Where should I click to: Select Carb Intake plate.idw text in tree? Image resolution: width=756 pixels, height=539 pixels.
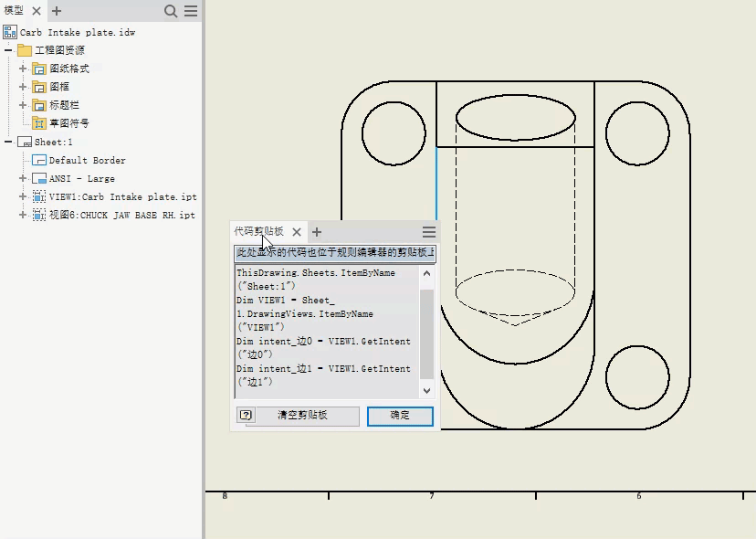click(x=78, y=32)
